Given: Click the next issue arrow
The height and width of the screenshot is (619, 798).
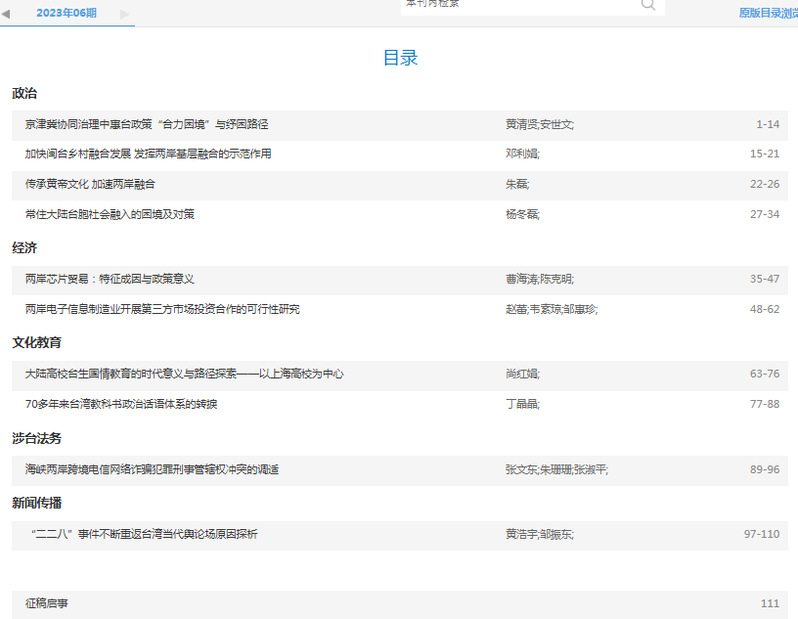Looking at the screenshot, I should pos(124,13).
